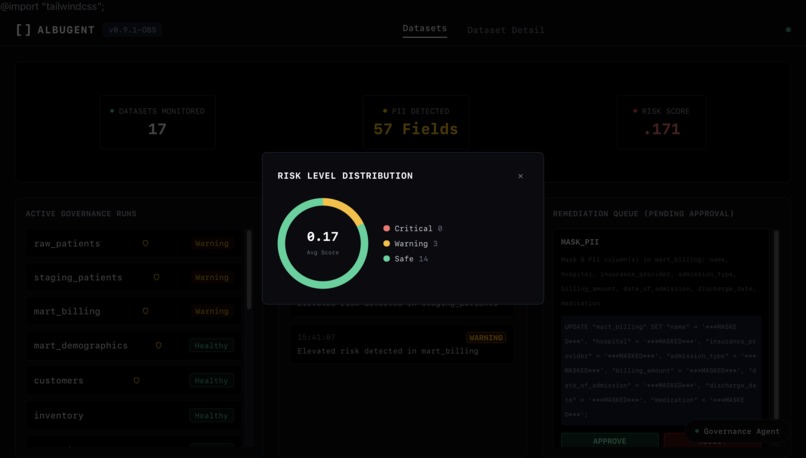Select the staging_patients run row
806x458 pixels.
tap(133, 277)
